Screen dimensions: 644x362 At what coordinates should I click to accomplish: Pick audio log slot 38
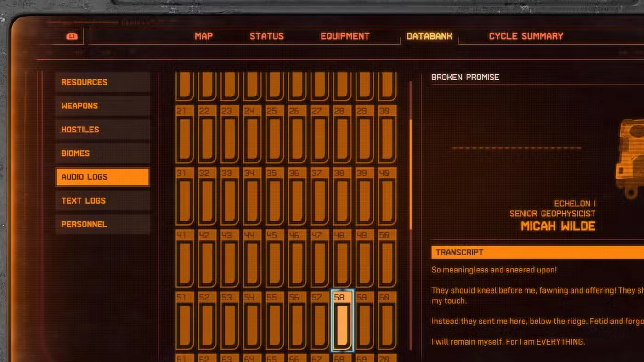click(x=342, y=197)
